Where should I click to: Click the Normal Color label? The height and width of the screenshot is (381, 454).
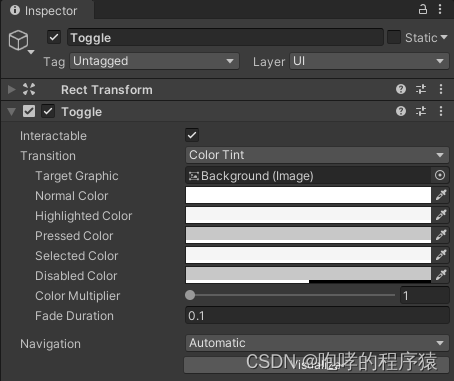pos(72,196)
